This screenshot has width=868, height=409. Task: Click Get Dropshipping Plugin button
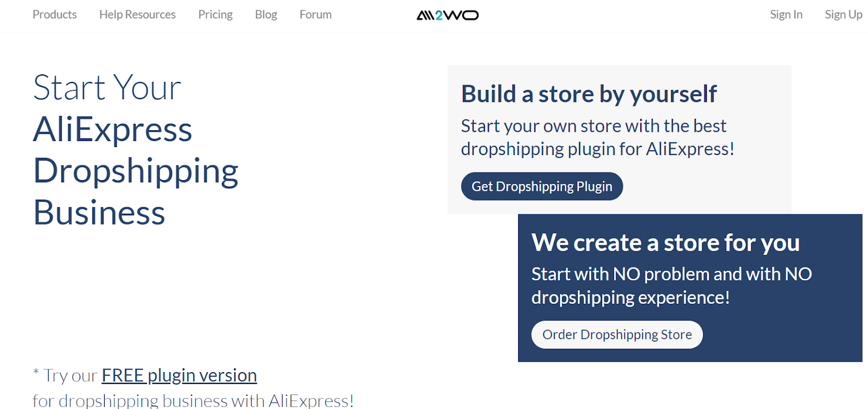point(542,186)
